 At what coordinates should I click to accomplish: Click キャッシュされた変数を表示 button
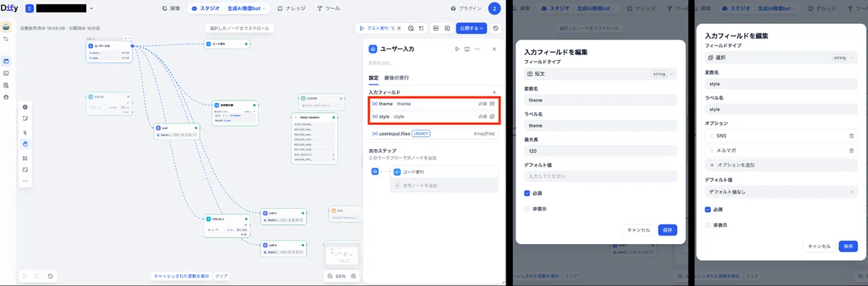click(182, 276)
